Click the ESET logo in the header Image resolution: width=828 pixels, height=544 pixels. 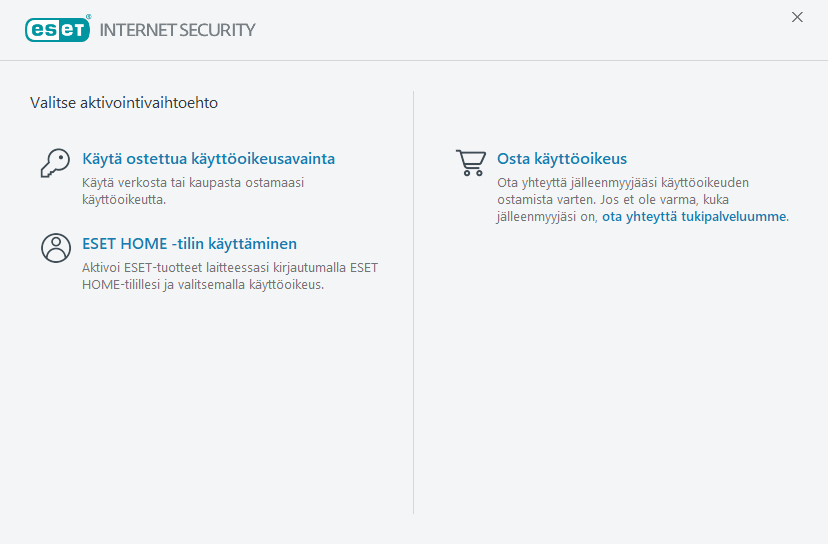click(58, 30)
